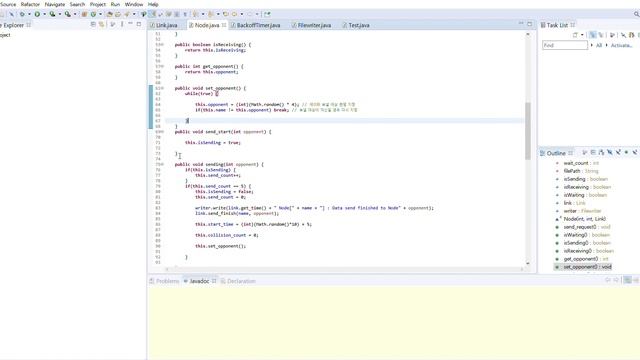Open the Declaration view tab
640x360 pixels.
(x=238, y=281)
